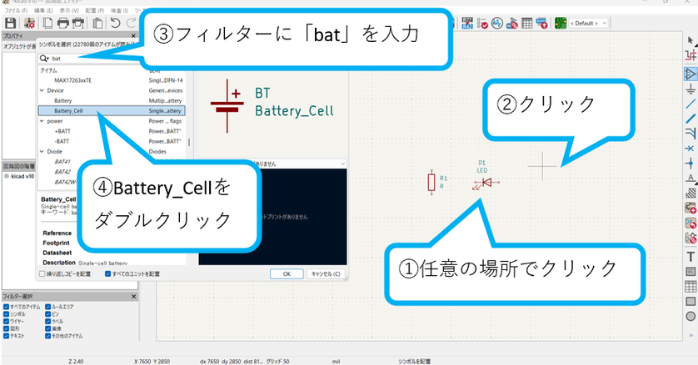Toggle the テキスト filter checkbox
Screen dimensions: 698x365
click(6, 336)
